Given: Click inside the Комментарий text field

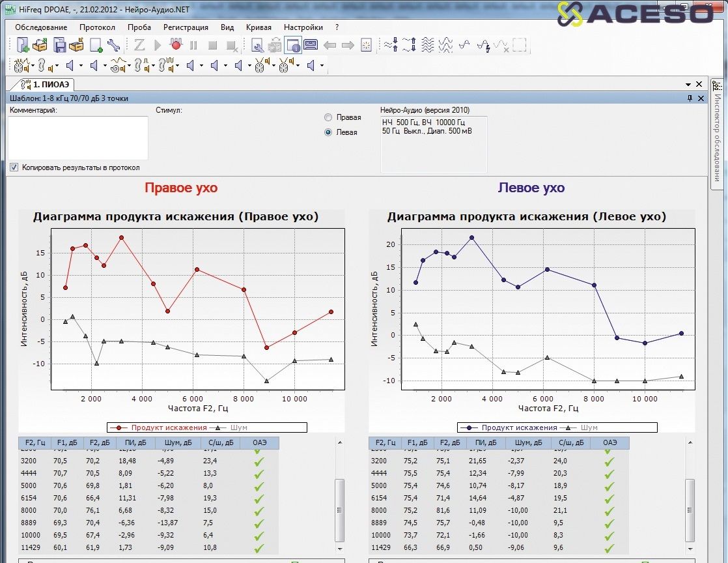Looking at the screenshot, I should [x=78, y=137].
